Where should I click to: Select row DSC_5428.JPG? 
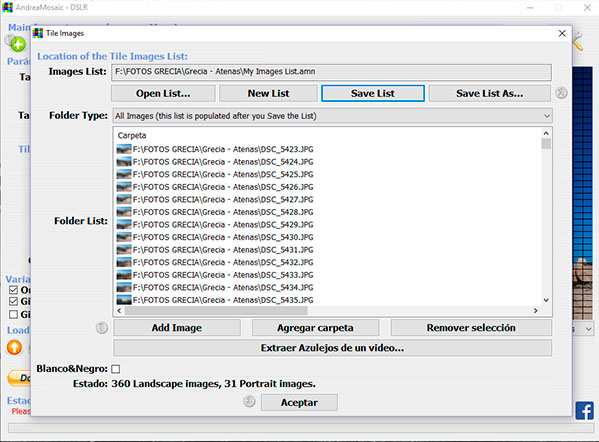(x=215, y=212)
